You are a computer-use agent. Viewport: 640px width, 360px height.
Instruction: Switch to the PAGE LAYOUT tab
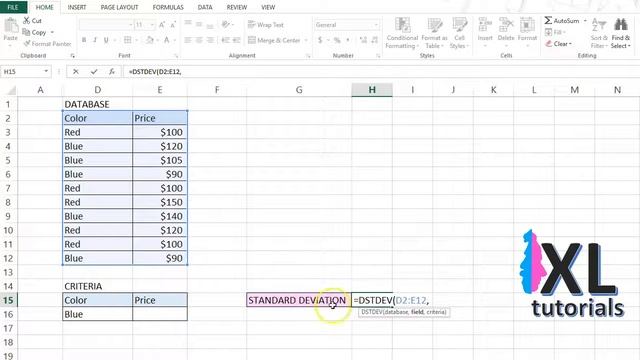[x=119, y=7]
